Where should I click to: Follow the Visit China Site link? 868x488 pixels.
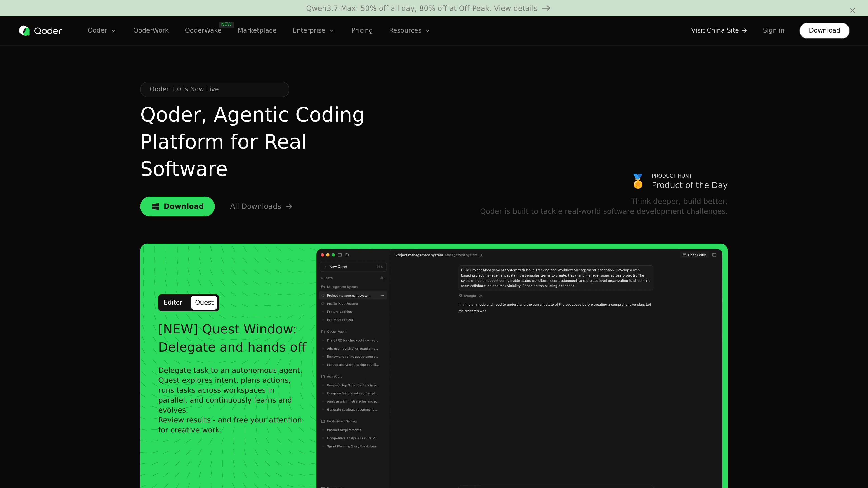719,31
